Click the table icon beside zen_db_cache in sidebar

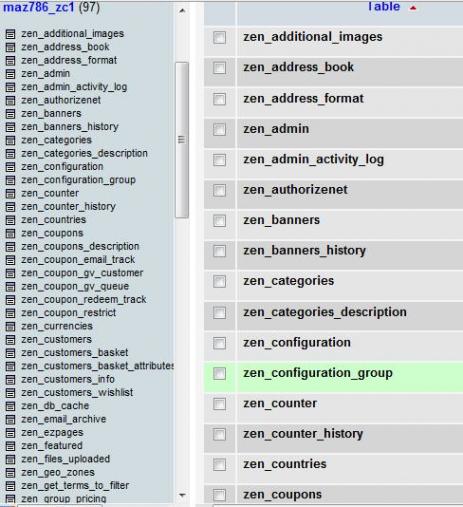pos(10,406)
